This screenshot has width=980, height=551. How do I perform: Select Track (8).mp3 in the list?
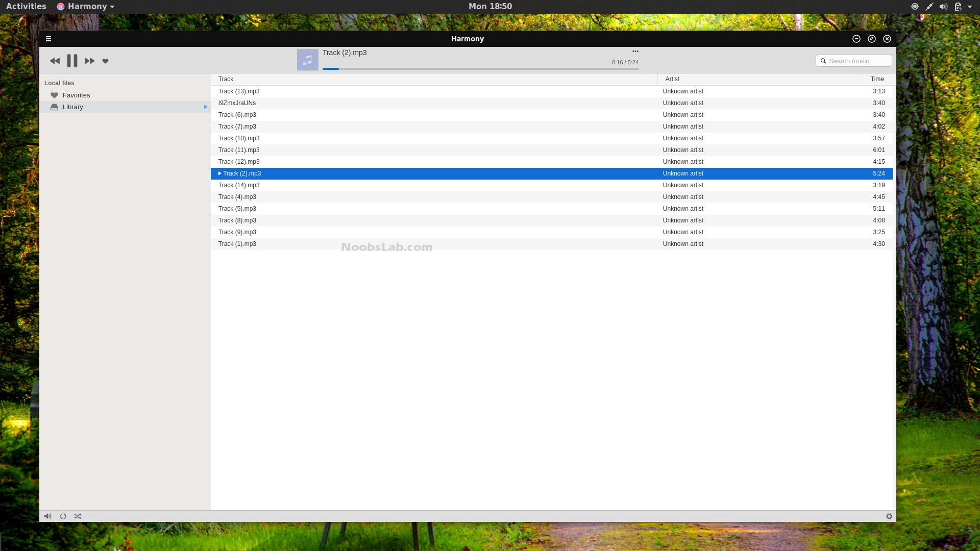tap(552, 220)
